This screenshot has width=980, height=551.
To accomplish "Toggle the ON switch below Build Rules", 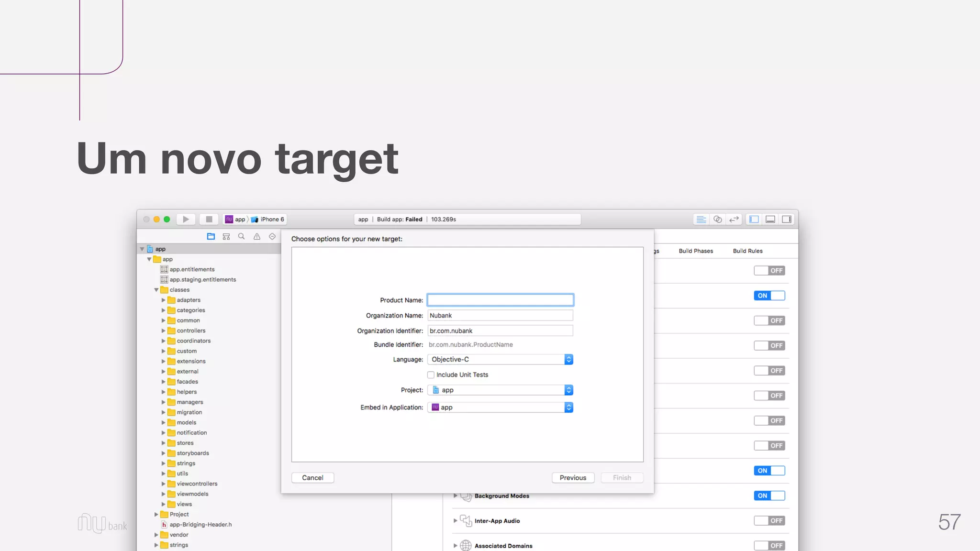I will click(x=769, y=296).
